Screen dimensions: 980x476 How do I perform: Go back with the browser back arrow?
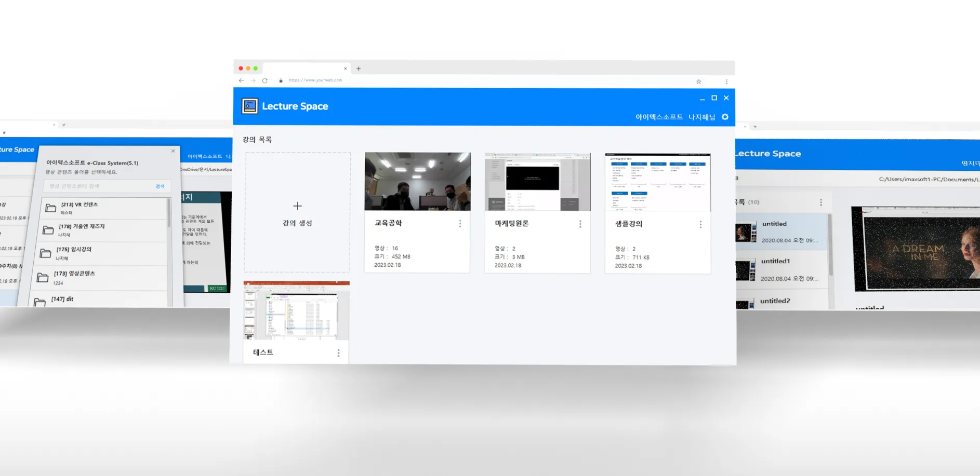[242, 80]
